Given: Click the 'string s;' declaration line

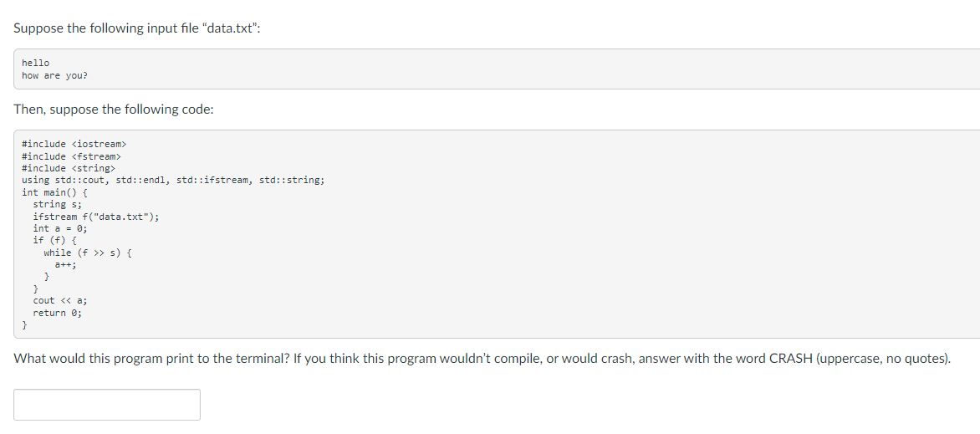Looking at the screenshot, I should 58,205.
